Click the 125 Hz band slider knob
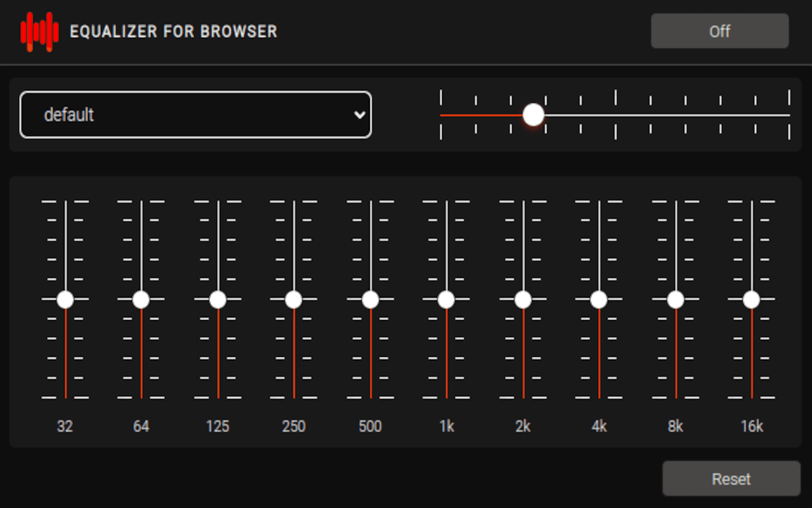 (218, 300)
